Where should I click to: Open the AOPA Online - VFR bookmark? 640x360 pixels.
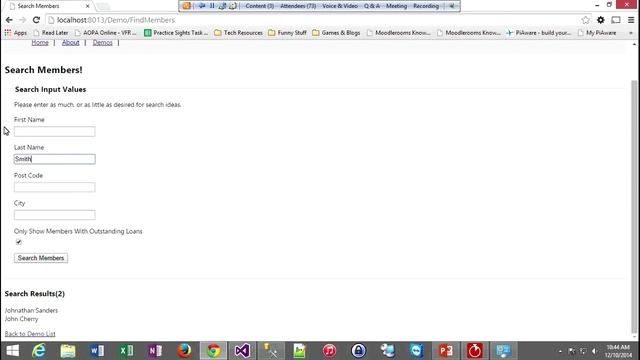(106, 33)
